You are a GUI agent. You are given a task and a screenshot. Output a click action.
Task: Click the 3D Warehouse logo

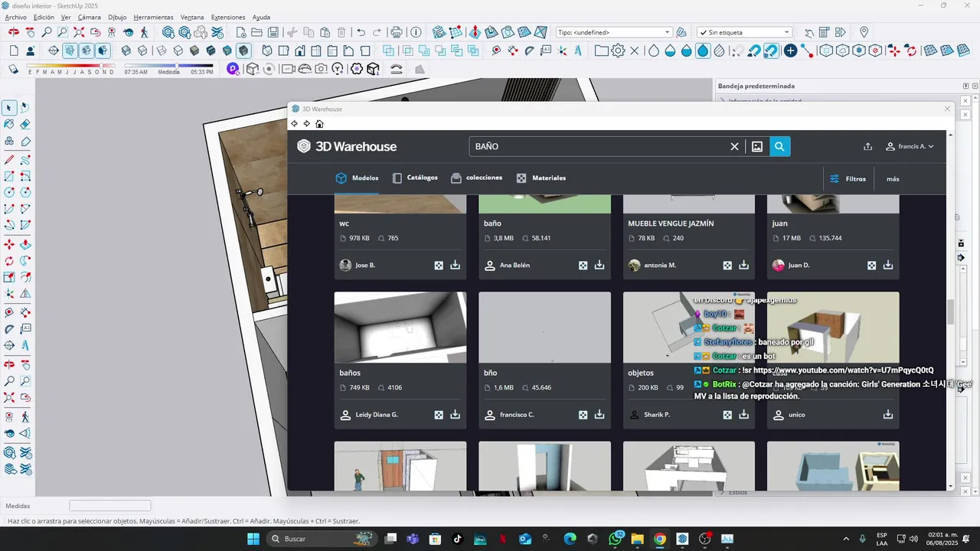[347, 146]
